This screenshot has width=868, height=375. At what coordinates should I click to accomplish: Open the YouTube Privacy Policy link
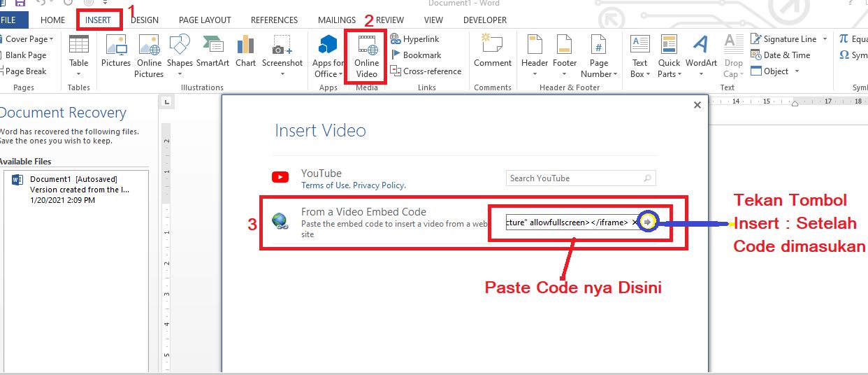coord(379,185)
